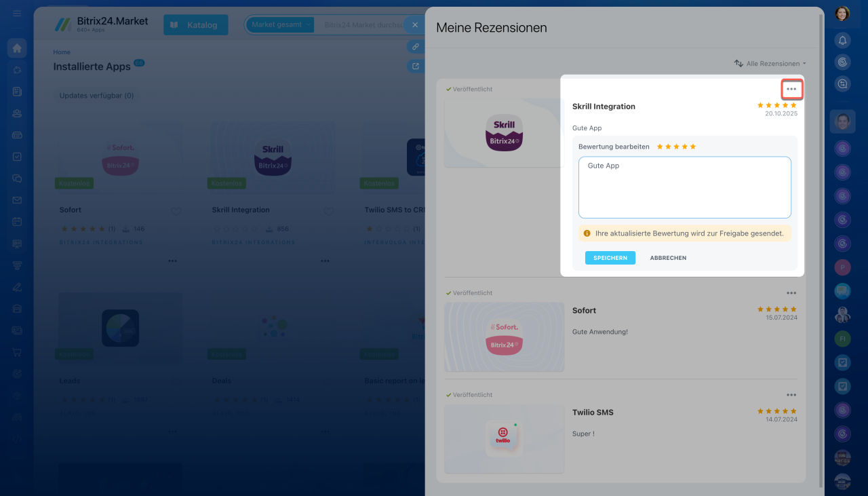Open three-dots menu for Twilio SMS review
This screenshot has width=868, height=496.
791,395
